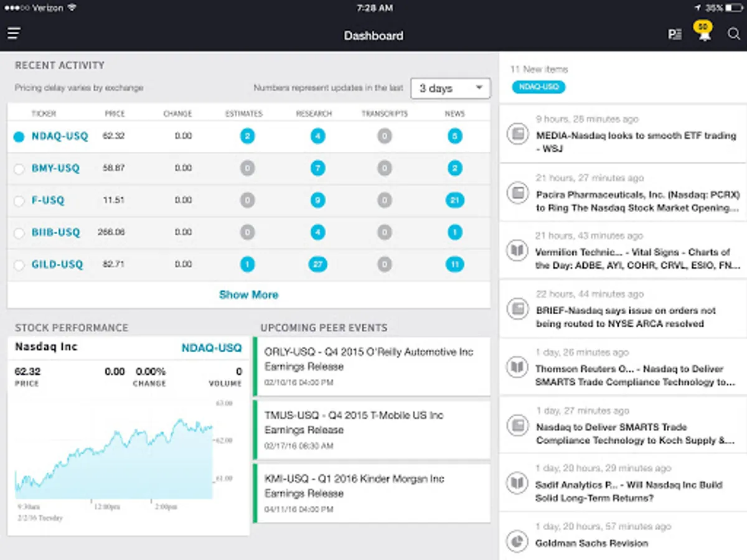Open the NDAQ-USQ news count bubble
This screenshot has width=747, height=560.
click(455, 136)
